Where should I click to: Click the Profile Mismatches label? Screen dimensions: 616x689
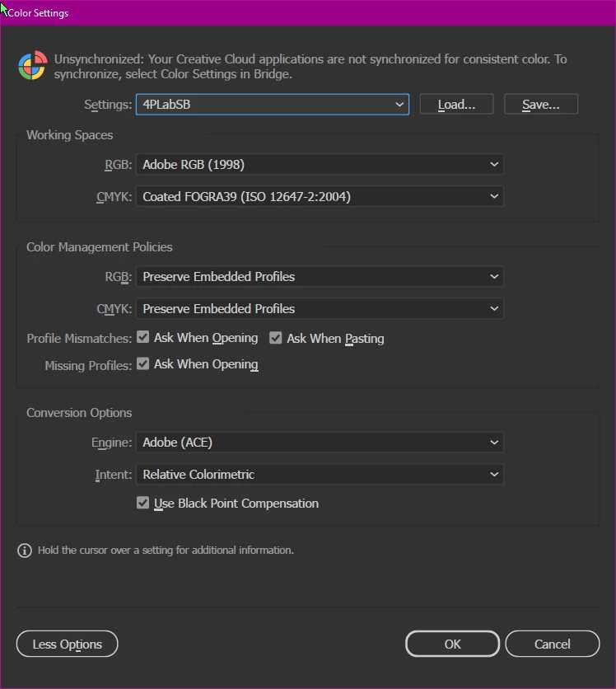[x=79, y=339]
